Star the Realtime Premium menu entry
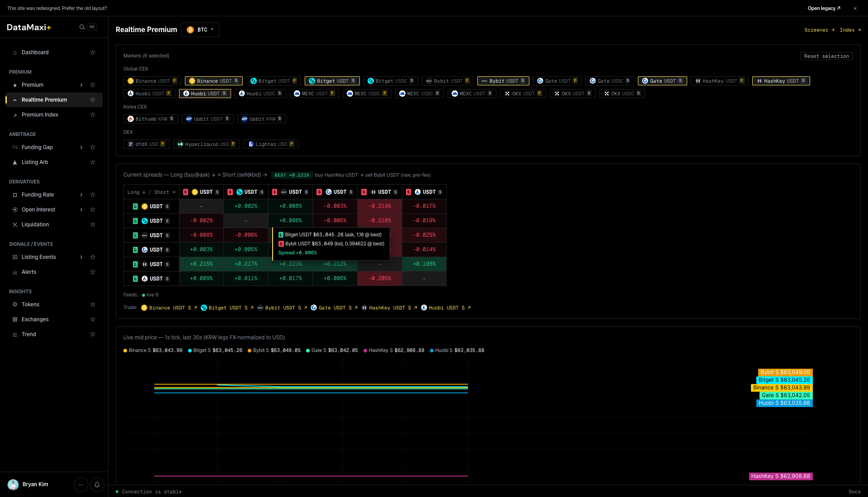Viewport: 868px width, 497px height. pos(93,100)
